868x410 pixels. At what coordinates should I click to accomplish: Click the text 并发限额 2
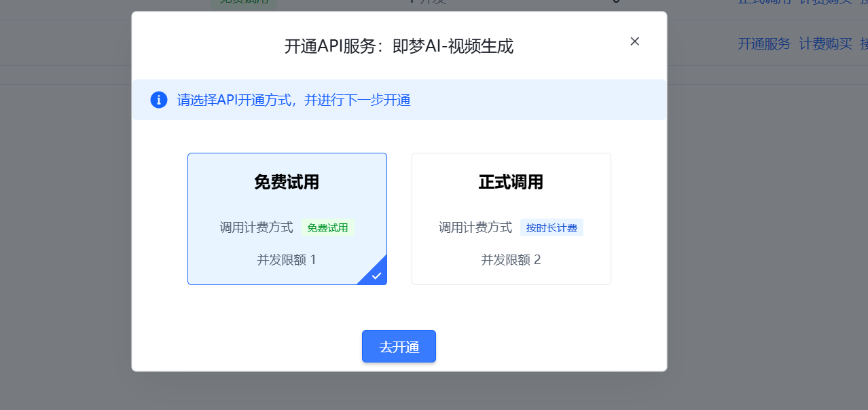(x=511, y=259)
